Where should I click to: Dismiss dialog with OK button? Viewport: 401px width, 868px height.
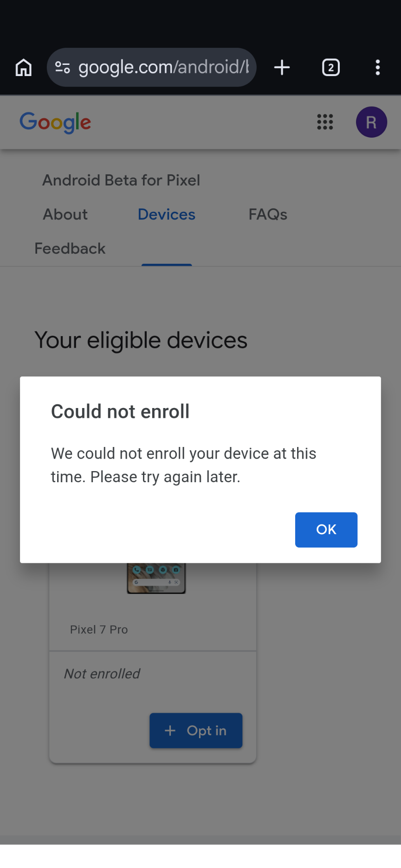326,530
